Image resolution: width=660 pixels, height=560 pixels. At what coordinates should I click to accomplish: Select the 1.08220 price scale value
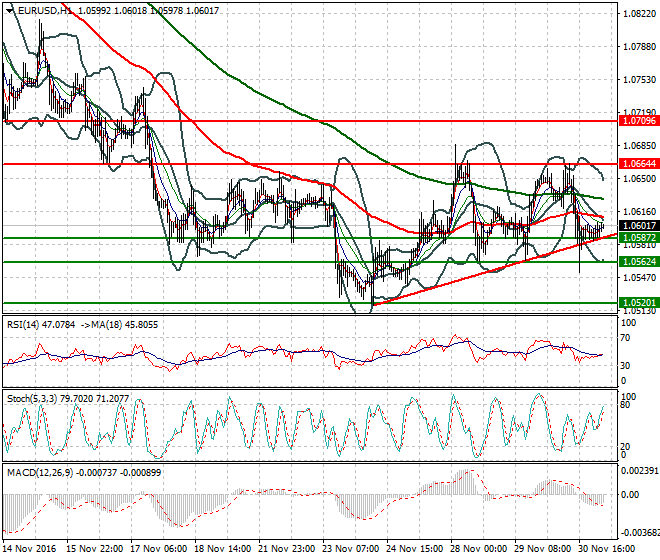click(639, 14)
